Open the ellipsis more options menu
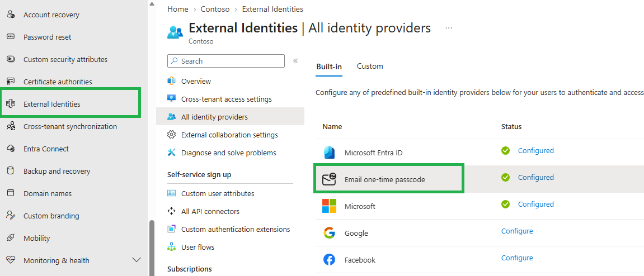The width and height of the screenshot is (644, 276). [449, 28]
